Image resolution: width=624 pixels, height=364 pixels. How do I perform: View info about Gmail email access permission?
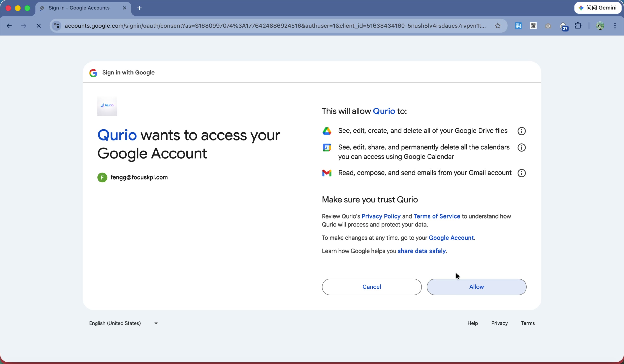[x=521, y=173]
